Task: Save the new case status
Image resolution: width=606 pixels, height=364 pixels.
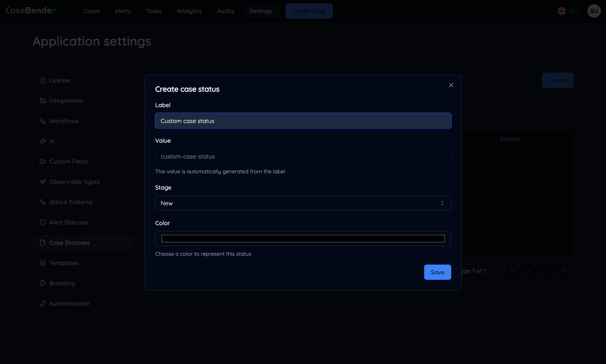Action: point(438,272)
